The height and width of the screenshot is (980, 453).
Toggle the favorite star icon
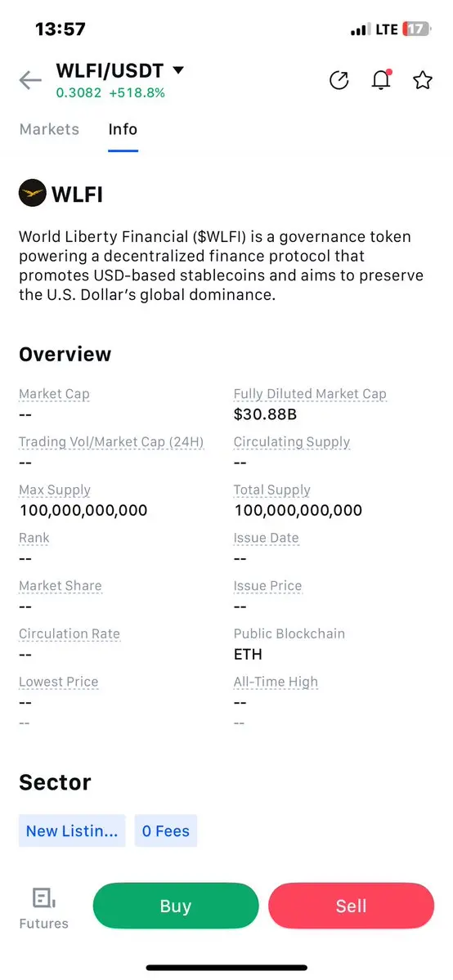click(x=423, y=80)
